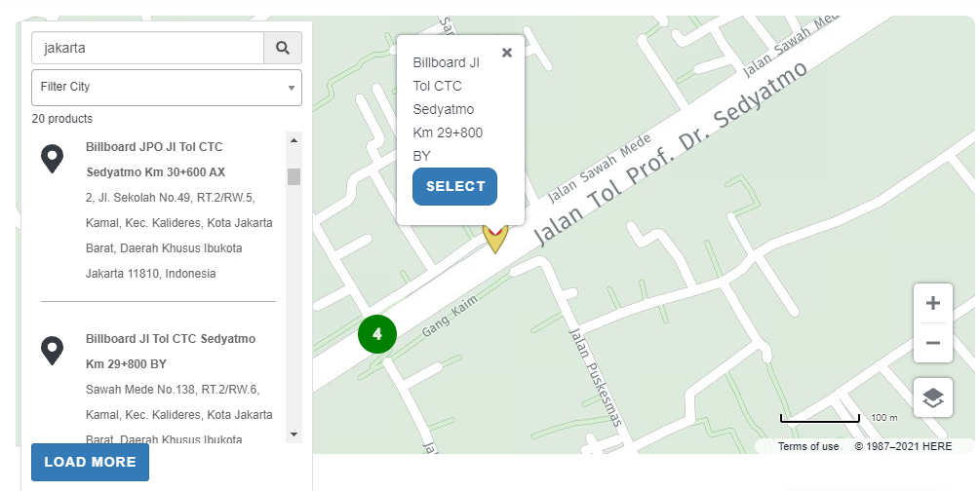Image resolution: width=980 pixels, height=491 pixels.
Task: Select Billboard JPO Jl Tol CTC listing title
Action: 156,160
